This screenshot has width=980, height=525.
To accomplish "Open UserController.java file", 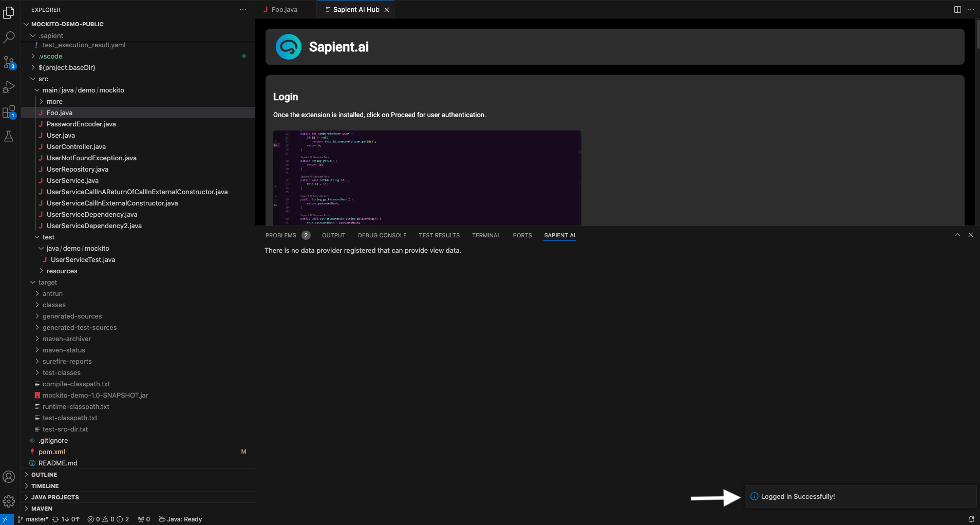I will (x=138, y=146).
